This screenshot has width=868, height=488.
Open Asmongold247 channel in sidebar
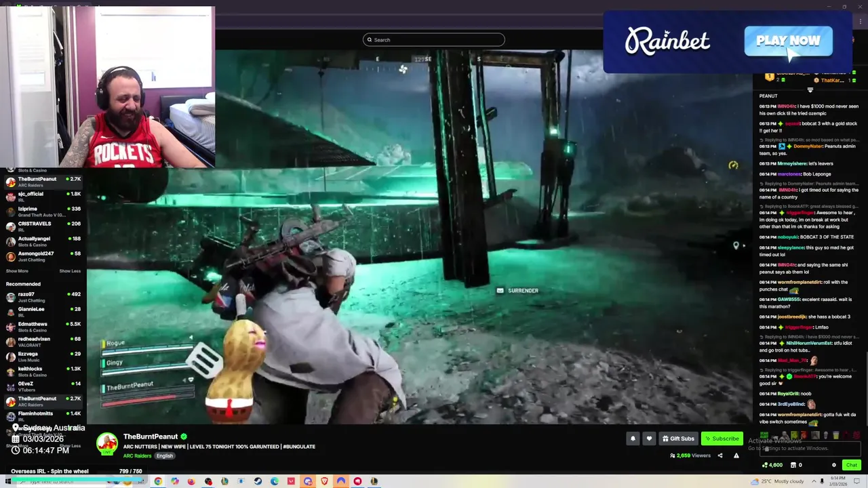(x=44, y=256)
